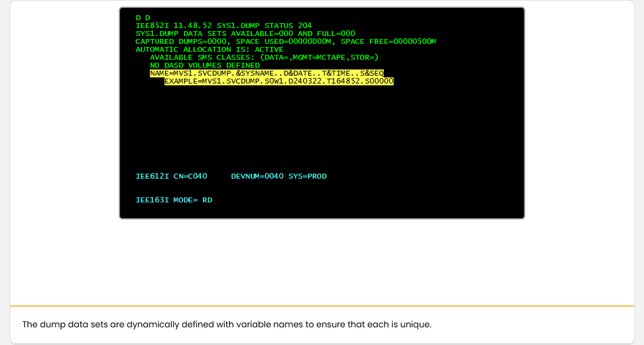The height and width of the screenshot is (345, 644).
Task: Click the CAPTURED DUMPS=0000 line
Action: (286, 41)
